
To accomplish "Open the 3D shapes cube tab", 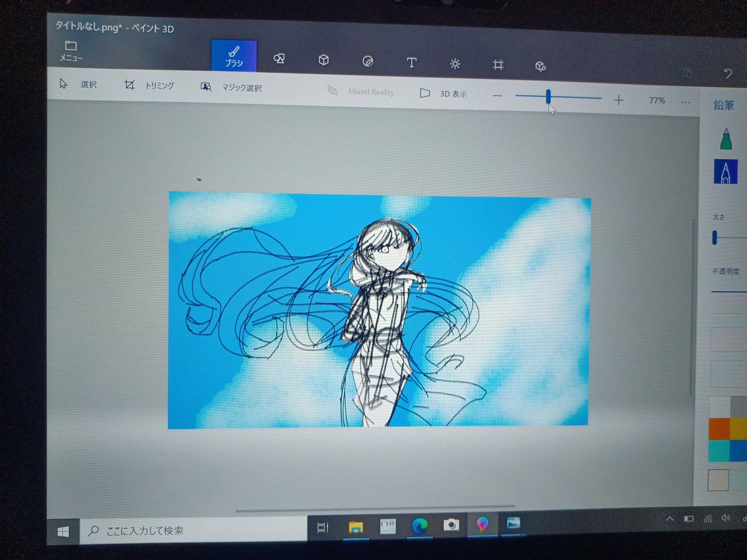I will (324, 60).
